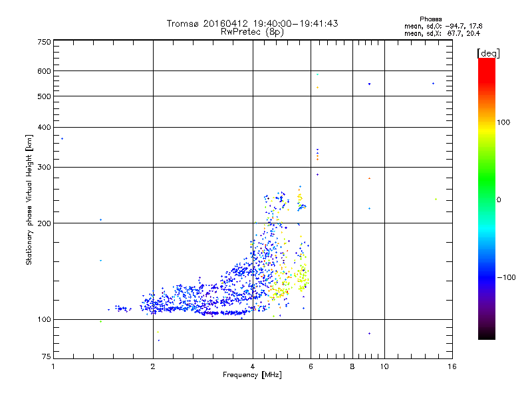Image resolution: width=532 pixels, height=399 pixels.
Task: Click the 8 tick label on frequency axis
Action: tap(352, 366)
